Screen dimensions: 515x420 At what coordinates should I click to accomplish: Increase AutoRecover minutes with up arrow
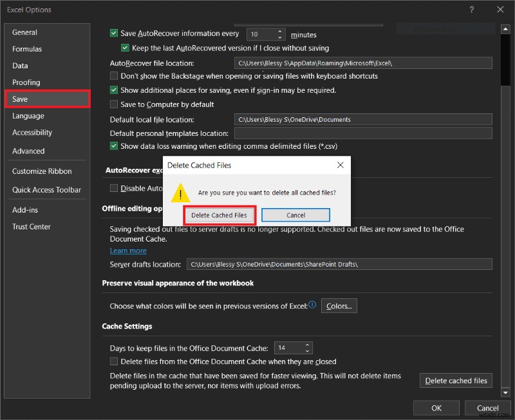coord(280,31)
